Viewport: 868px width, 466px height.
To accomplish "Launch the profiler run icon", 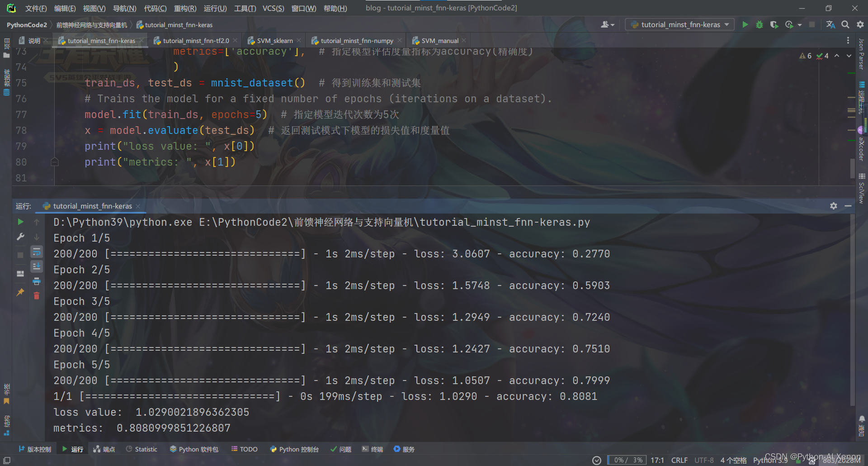I will (x=789, y=24).
